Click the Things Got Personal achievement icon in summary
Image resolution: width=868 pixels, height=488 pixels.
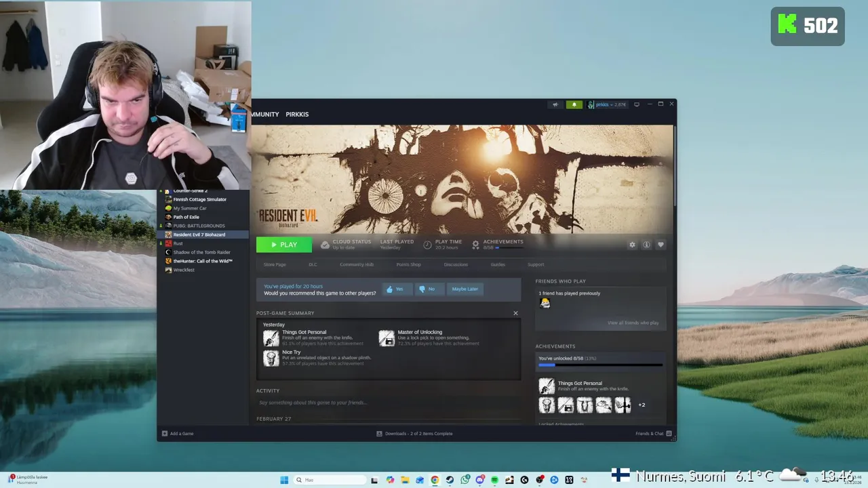[x=271, y=338]
